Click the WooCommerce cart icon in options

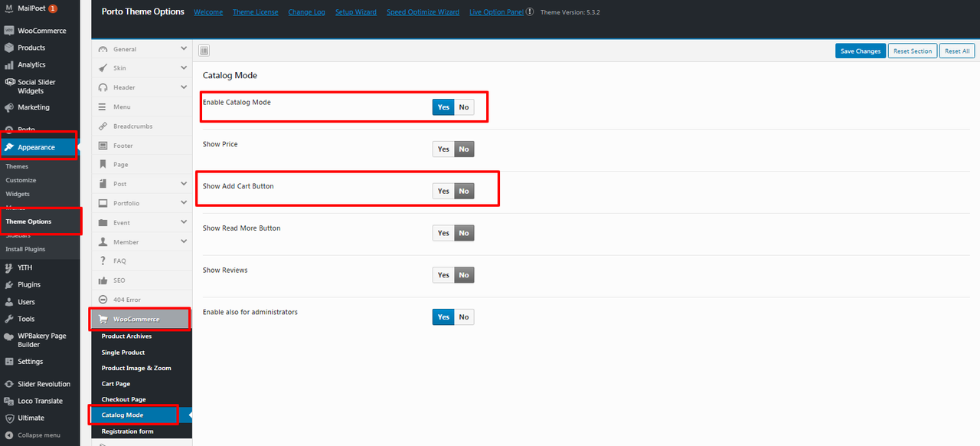(103, 319)
